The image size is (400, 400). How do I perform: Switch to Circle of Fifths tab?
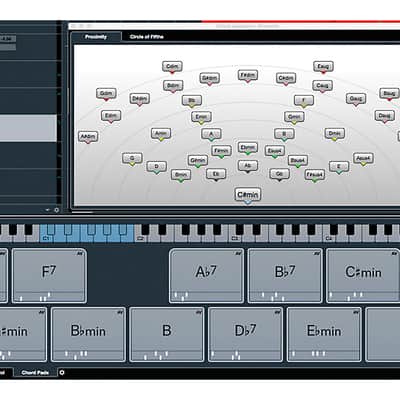pyautogui.click(x=147, y=37)
